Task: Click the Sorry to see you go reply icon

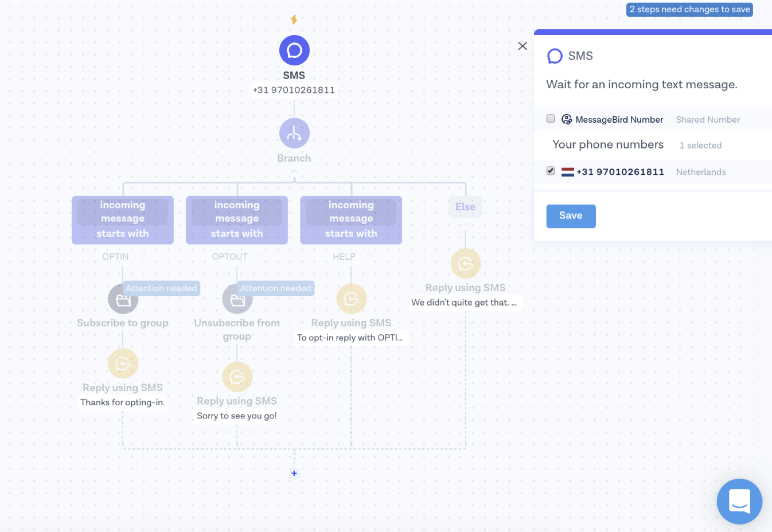Action: [237, 377]
